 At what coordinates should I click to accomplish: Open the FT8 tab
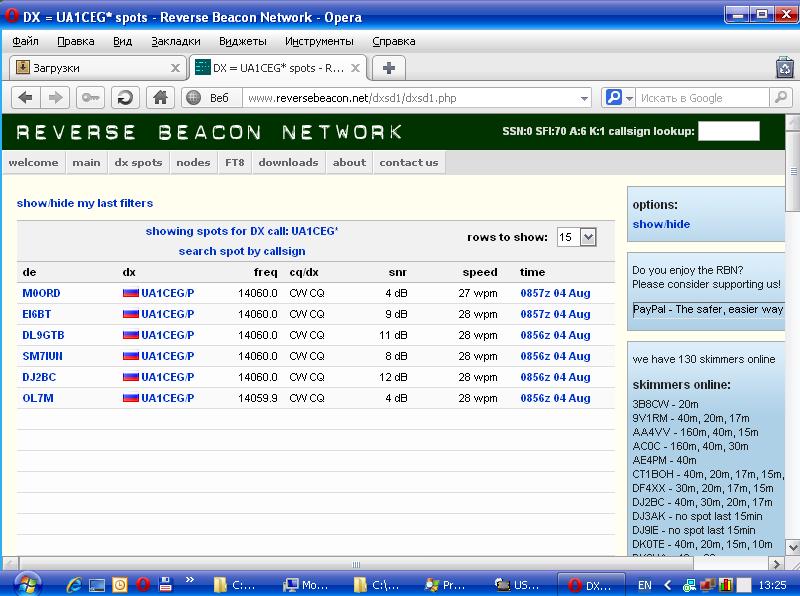coord(235,163)
